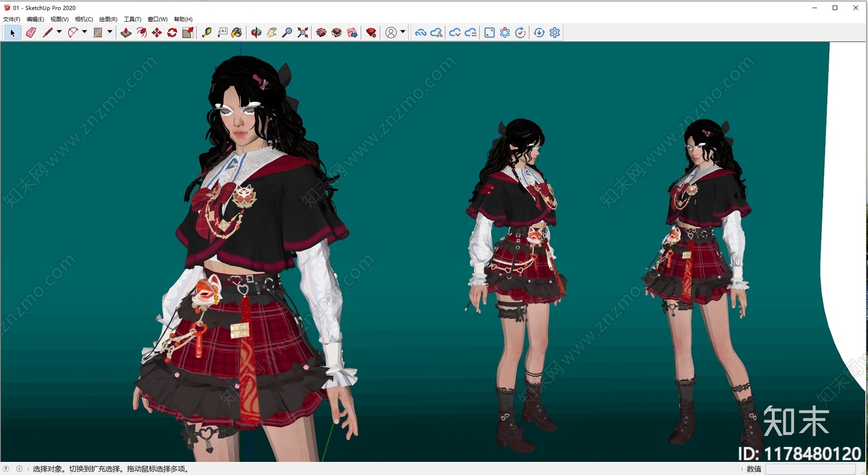Activate the Pan hand tool
868x475 pixels.
coord(272,33)
